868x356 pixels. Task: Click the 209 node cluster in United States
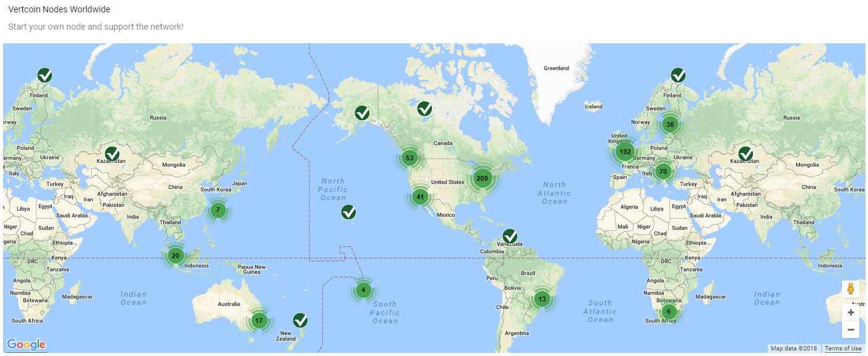pos(483,178)
